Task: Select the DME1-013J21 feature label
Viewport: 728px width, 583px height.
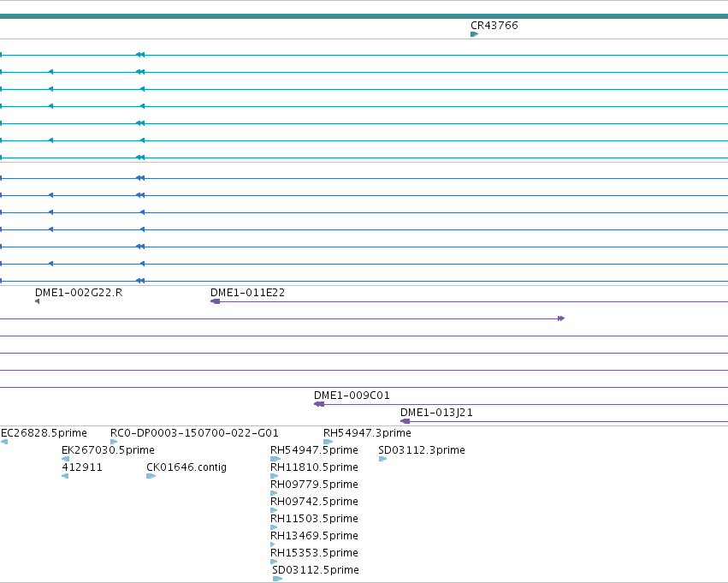Action: coord(436,413)
